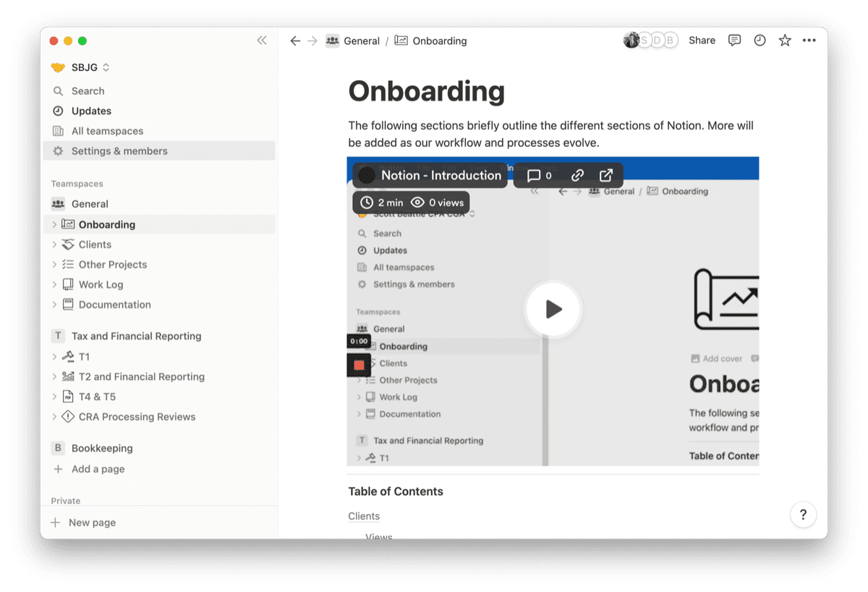Click the large Onboarding page title
Image resolution: width=868 pixels, height=592 pixels.
coord(427,92)
